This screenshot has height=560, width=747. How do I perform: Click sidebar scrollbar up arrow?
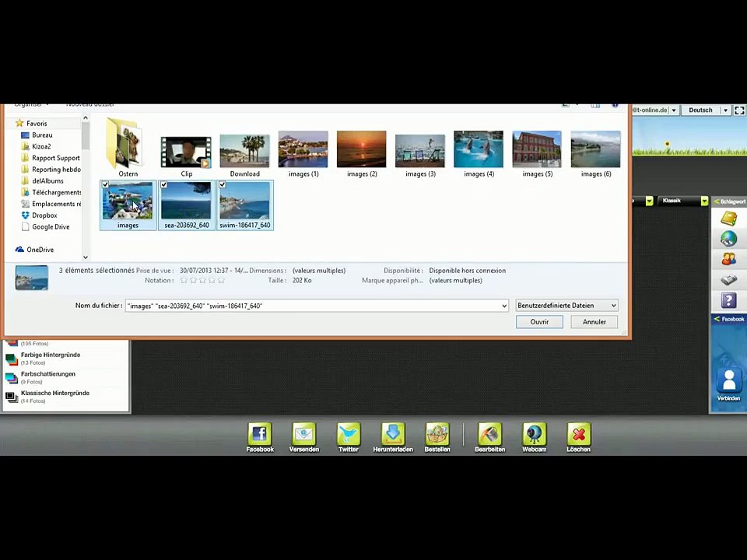[x=86, y=117]
